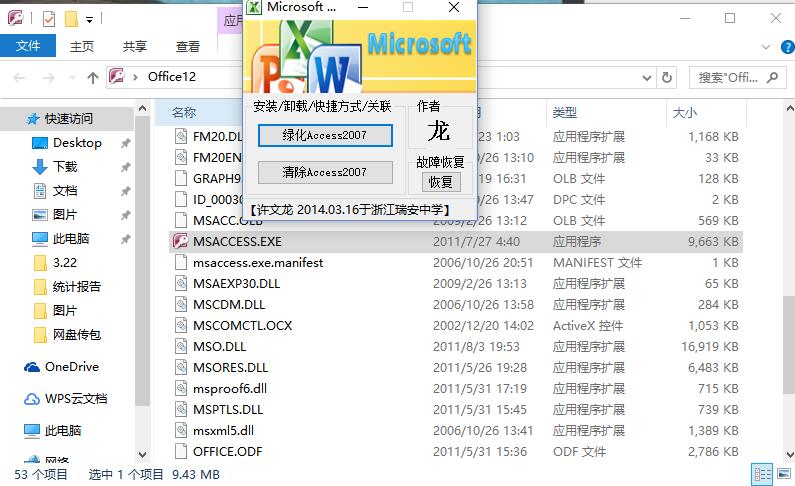Screen dimensions: 795x486
Task: Click the 绿化Access2007 button
Action: 325,135
